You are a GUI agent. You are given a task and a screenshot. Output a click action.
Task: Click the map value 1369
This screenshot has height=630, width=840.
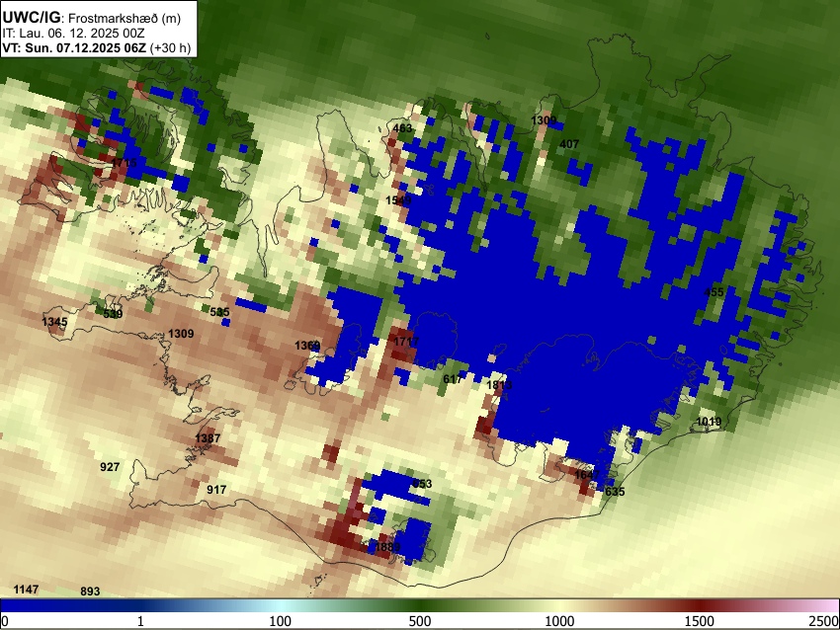pos(307,346)
